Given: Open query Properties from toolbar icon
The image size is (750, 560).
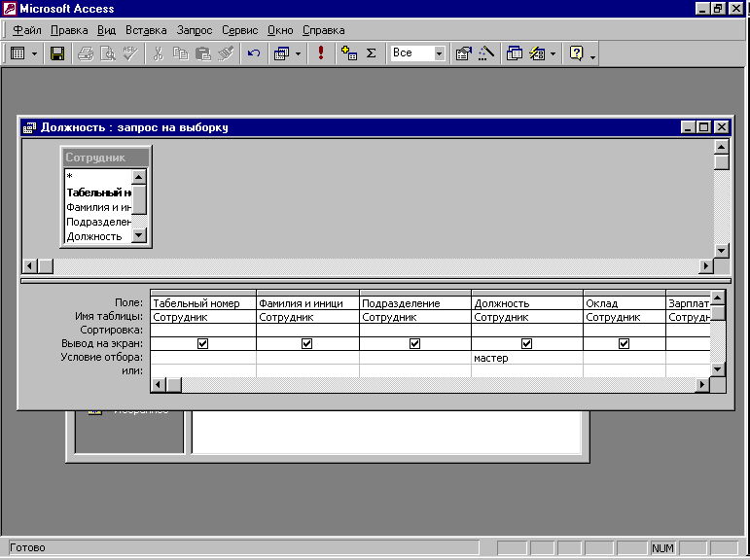Looking at the screenshot, I should pyautogui.click(x=463, y=53).
